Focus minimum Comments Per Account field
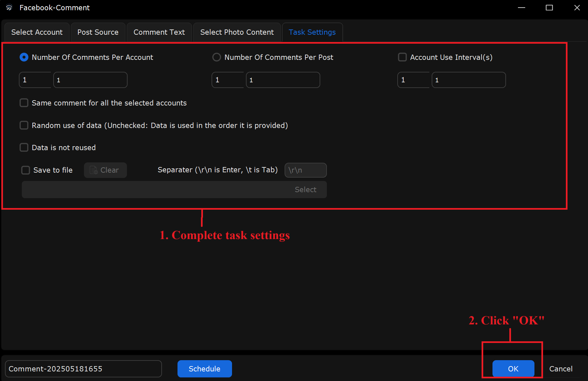This screenshot has height=381, width=588. [35, 80]
